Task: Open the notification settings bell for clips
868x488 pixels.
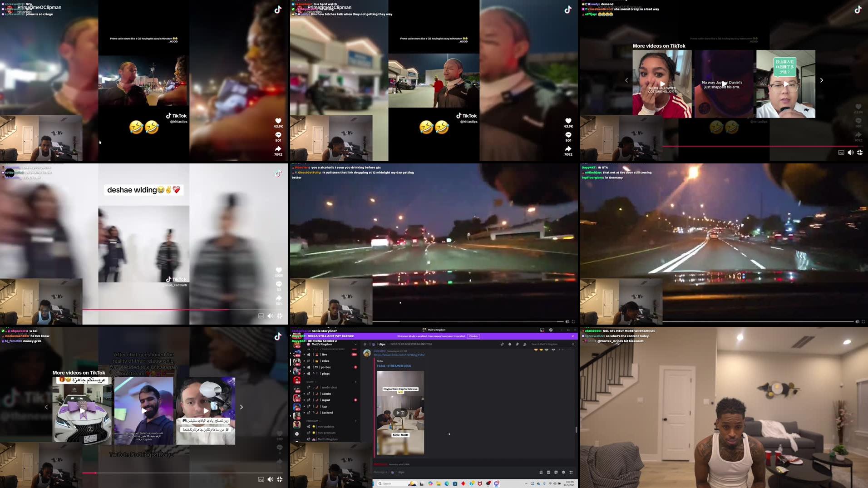Action: (510, 344)
